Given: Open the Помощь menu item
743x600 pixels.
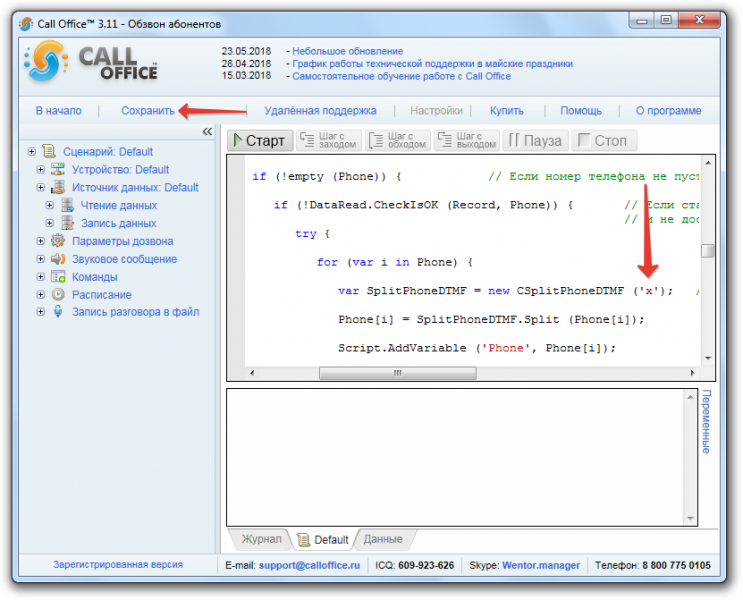Looking at the screenshot, I should click(581, 111).
